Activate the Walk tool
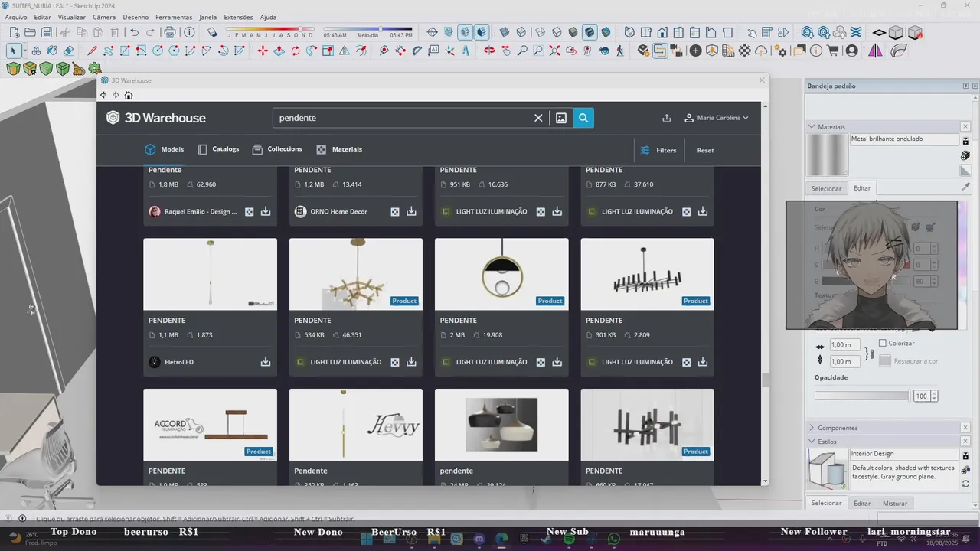The height and width of the screenshot is (551, 980). click(620, 51)
